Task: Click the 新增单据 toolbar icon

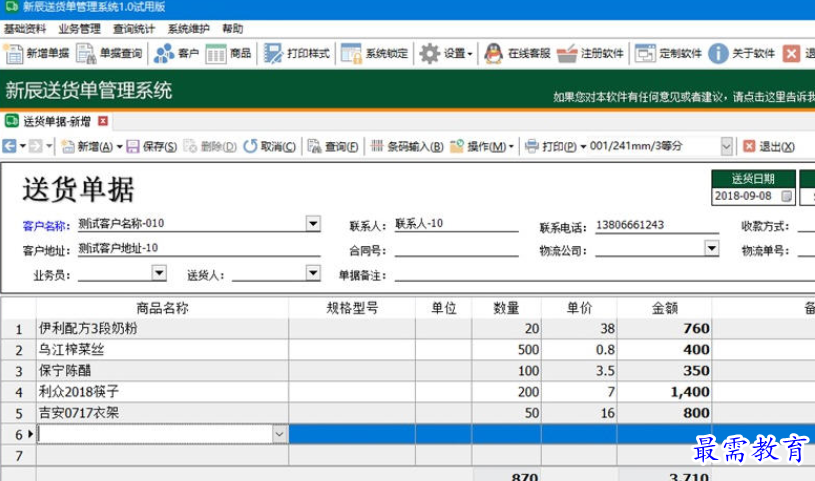Action: tap(36, 53)
